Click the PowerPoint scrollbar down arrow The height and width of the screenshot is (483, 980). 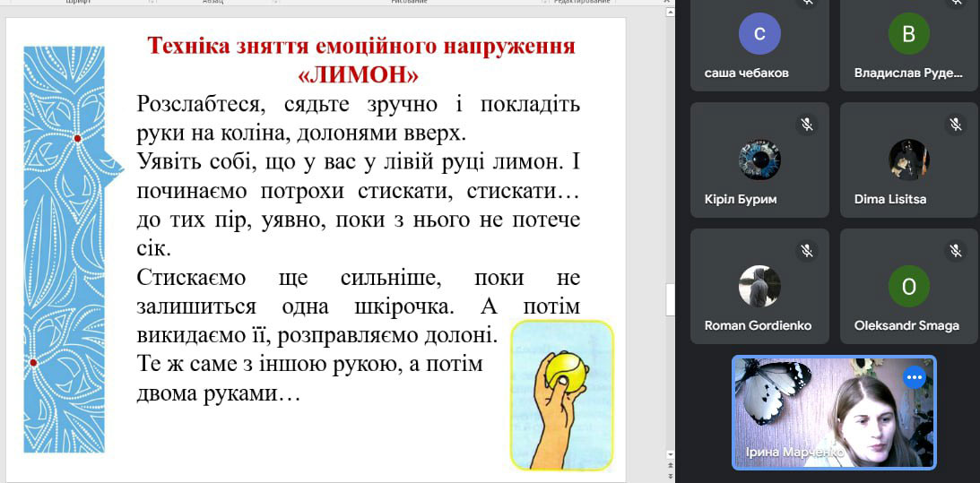(x=671, y=453)
